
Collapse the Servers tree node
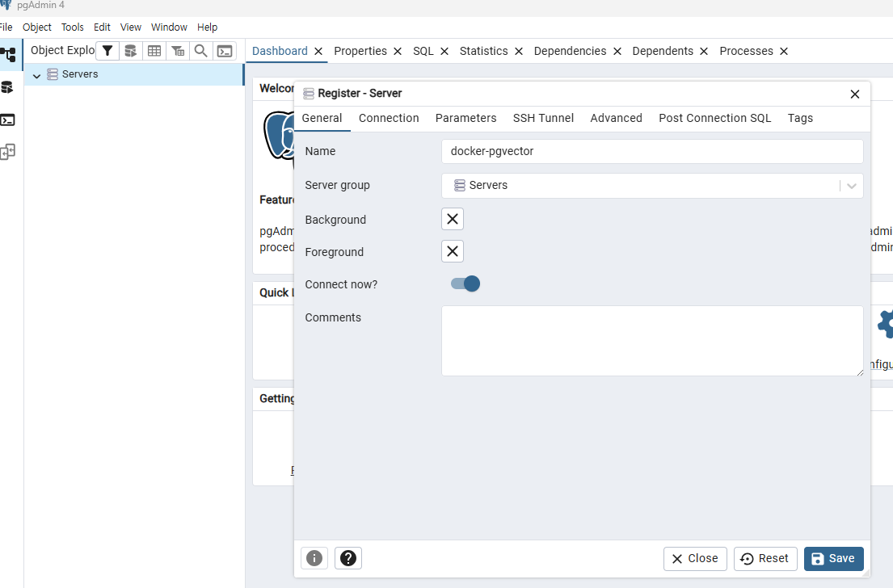[36, 75]
